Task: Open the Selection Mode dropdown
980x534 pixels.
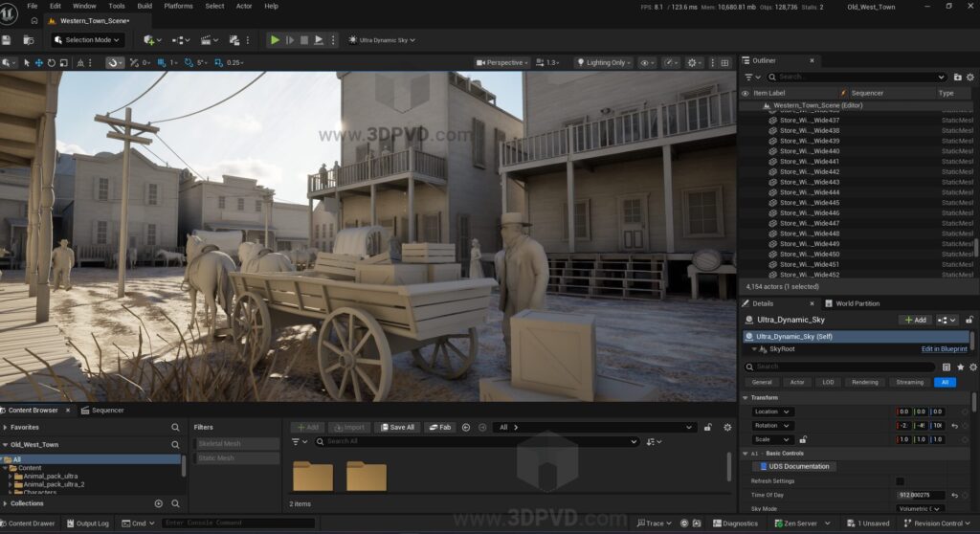Action: point(88,40)
